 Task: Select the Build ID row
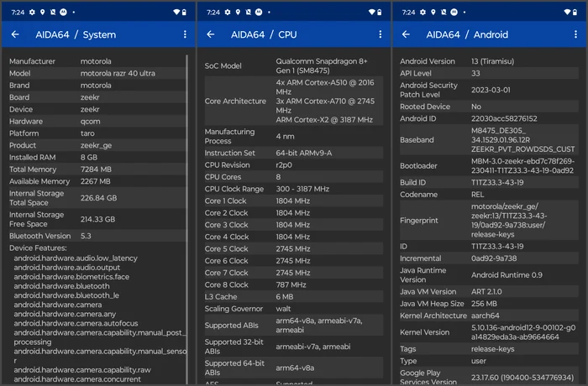tap(489, 182)
